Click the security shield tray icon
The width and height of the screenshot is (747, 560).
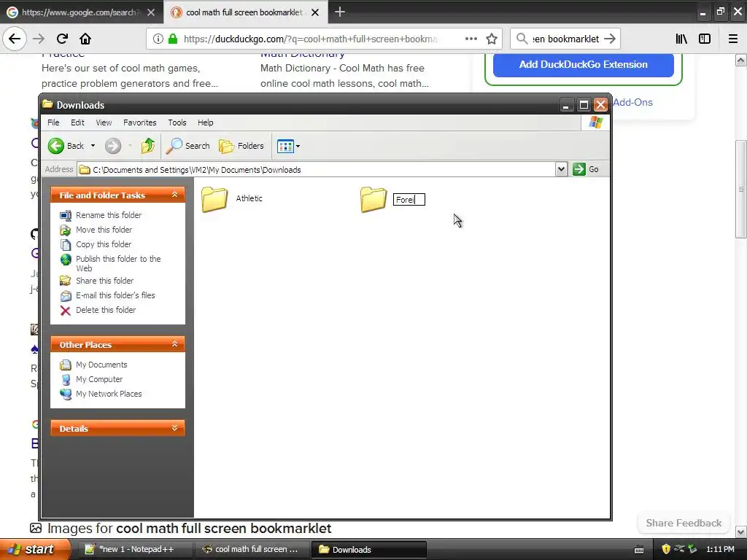(666, 549)
